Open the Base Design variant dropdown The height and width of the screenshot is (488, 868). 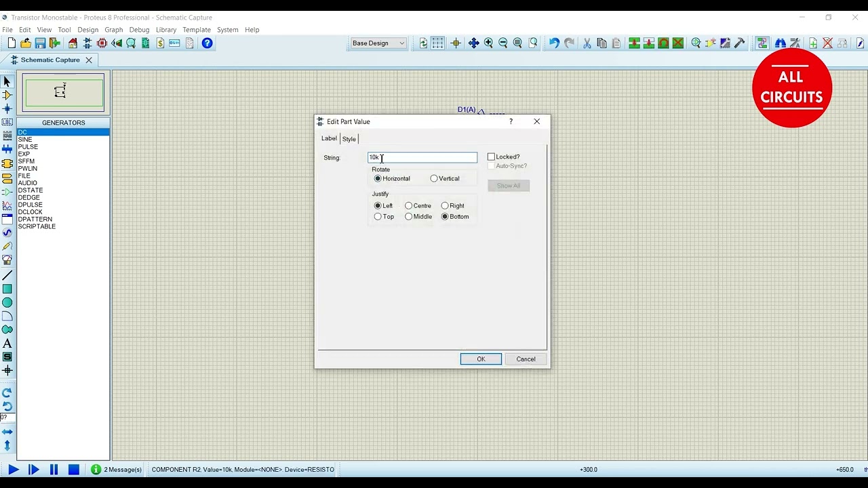click(x=378, y=43)
